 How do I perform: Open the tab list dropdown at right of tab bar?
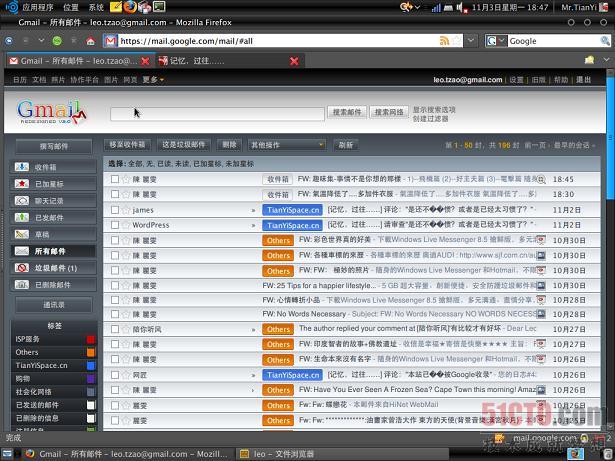tap(606, 60)
